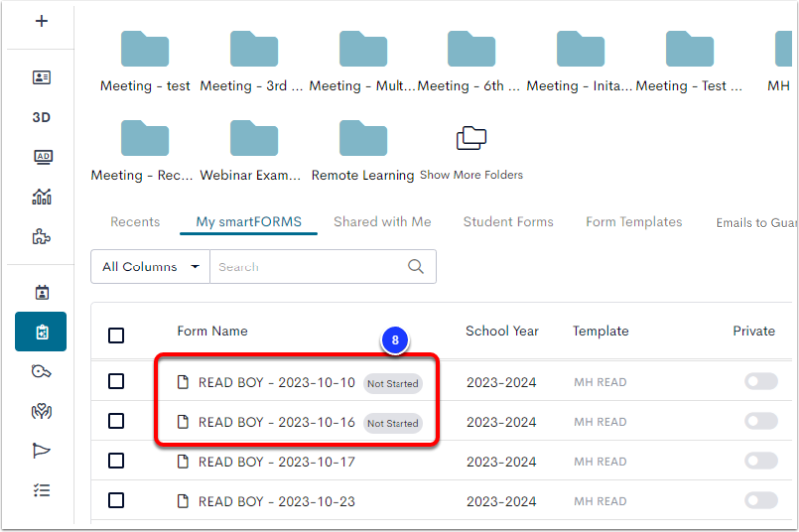The height and width of the screenshot is (532, 799).
Task: Open the analytics chart icon in sidebar
Action: pyautogui.click(x=42, y=196)
